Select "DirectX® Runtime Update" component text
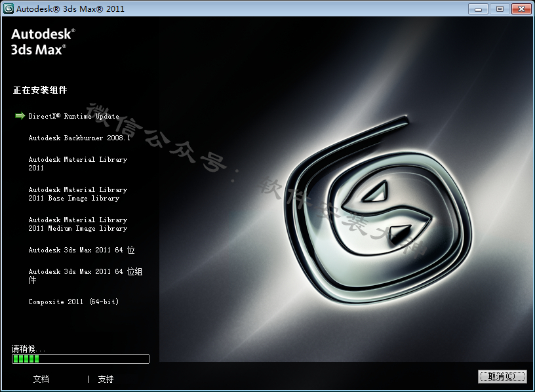Image resolution: width=535 pixels, height=392 pixels. tap(73, 116)
